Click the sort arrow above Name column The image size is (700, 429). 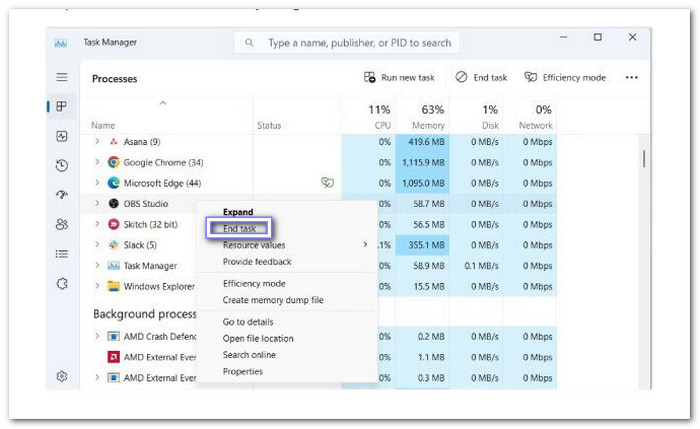click(163, 104)
